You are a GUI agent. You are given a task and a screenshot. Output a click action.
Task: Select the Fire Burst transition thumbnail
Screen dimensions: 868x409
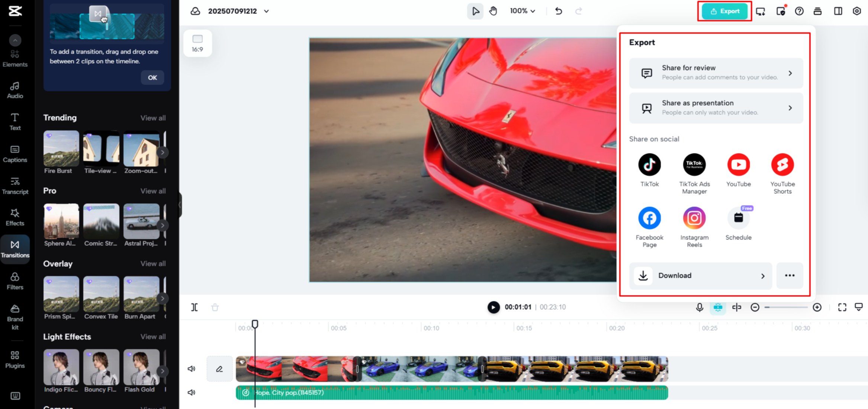pos(61,149)
